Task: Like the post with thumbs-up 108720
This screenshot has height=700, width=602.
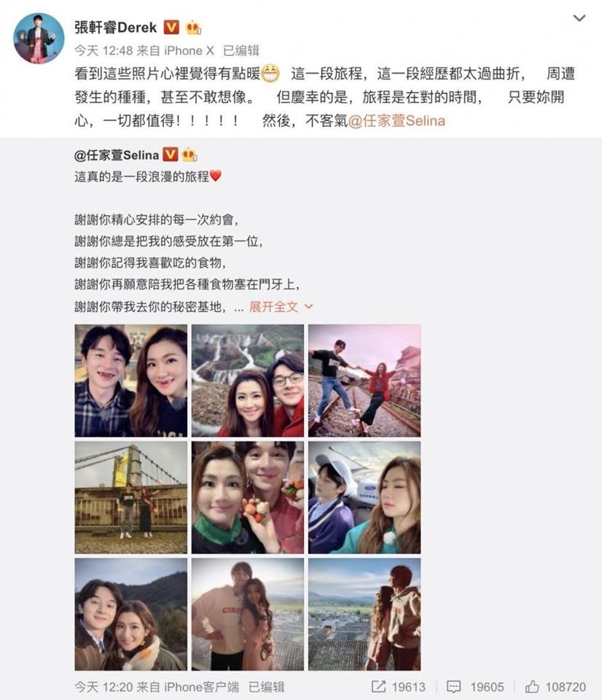Action: point(532,687)
